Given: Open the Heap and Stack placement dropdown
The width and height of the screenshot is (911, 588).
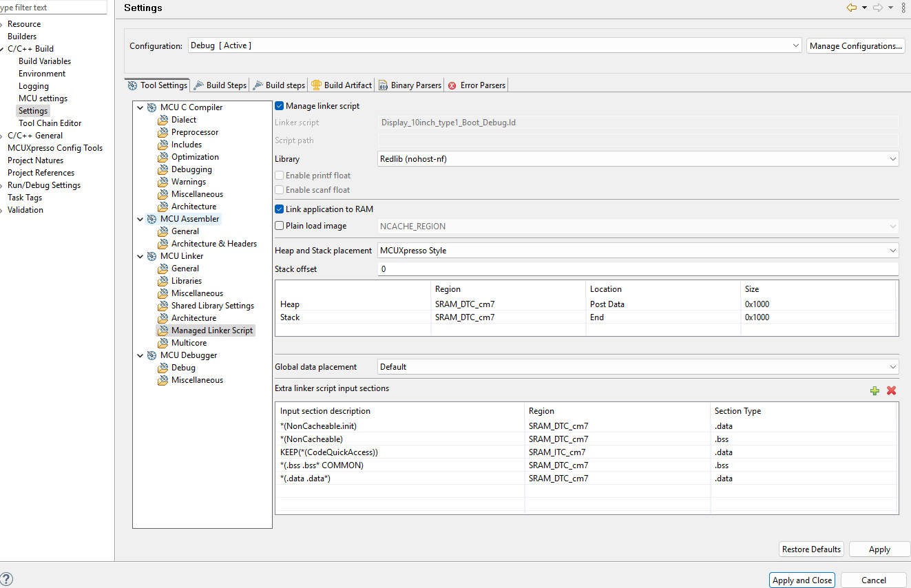Looking at the screenshot, I should (893, 250).
